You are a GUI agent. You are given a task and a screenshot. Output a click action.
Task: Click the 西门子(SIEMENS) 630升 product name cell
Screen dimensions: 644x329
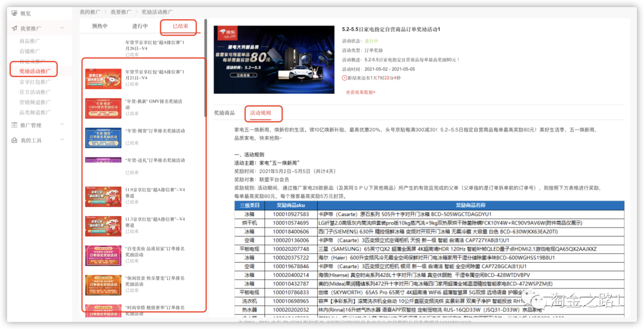point(470,232)
